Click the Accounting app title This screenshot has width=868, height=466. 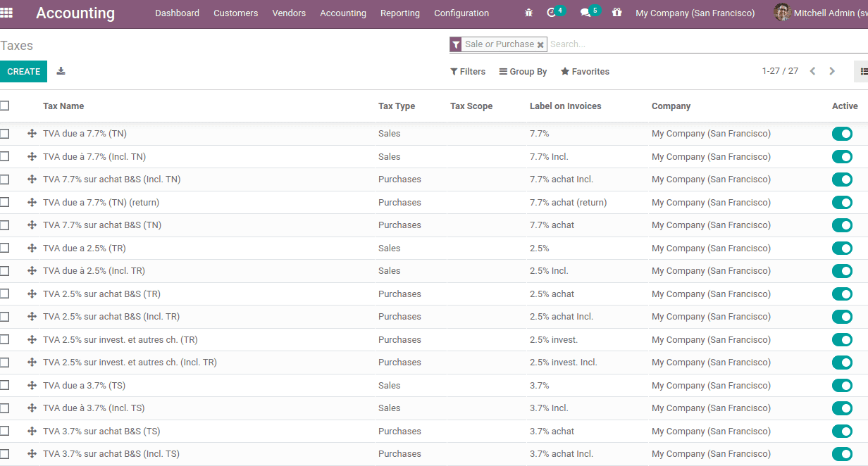75,13
